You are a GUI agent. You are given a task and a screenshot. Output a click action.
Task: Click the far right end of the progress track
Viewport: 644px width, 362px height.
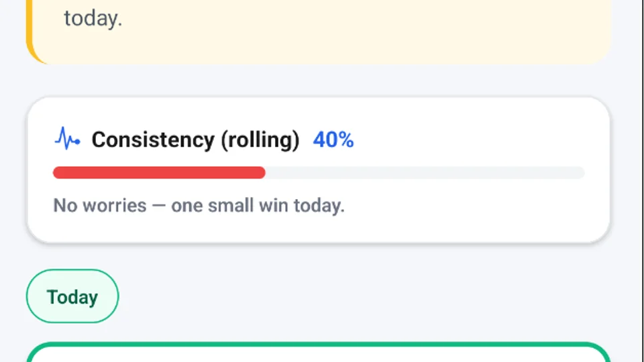pyautogui.click(x=580, y=173)
